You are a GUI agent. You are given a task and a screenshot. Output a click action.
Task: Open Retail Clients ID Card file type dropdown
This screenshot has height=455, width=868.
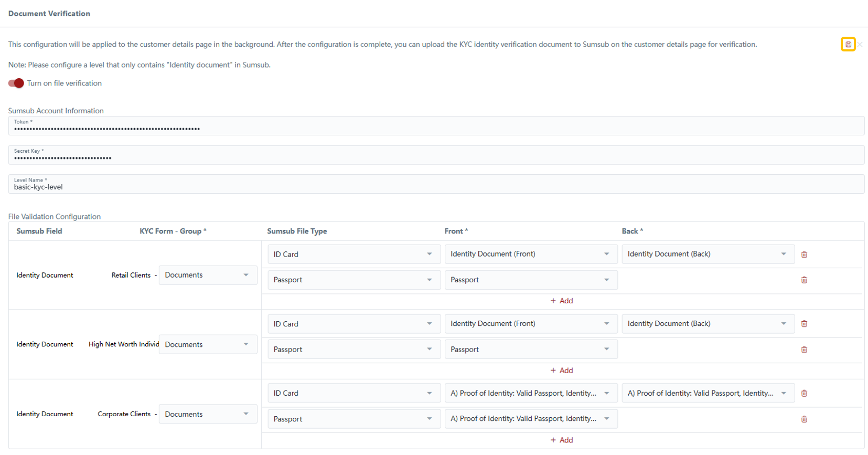tap(353, 254)
